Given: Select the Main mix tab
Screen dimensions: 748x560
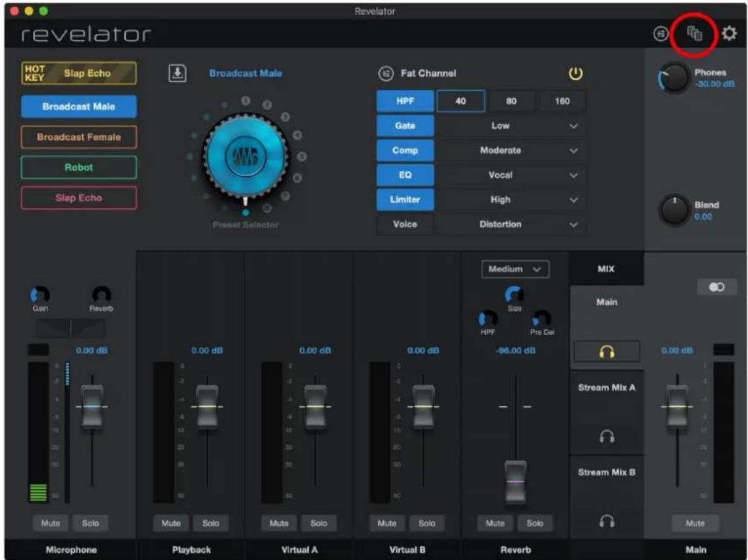Looking at the screenshot, I should 606,302.
